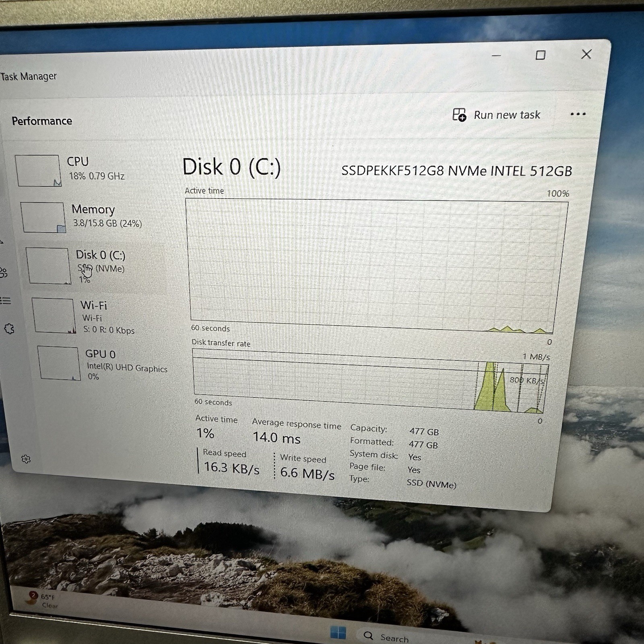
Task: Click the S: 0 R: 0 Kbps reading
Action: coord(109,330)
